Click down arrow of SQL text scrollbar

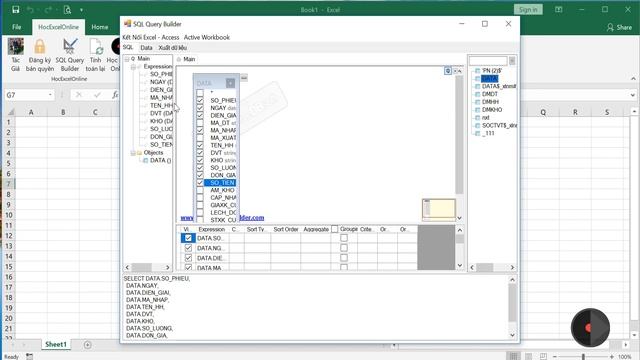tap(512, 335)
